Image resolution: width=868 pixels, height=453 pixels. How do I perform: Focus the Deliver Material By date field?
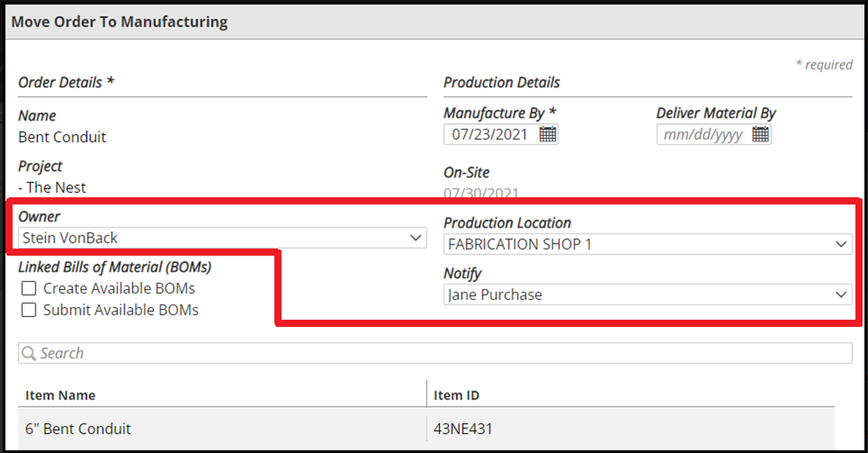(x=701, y=135)
